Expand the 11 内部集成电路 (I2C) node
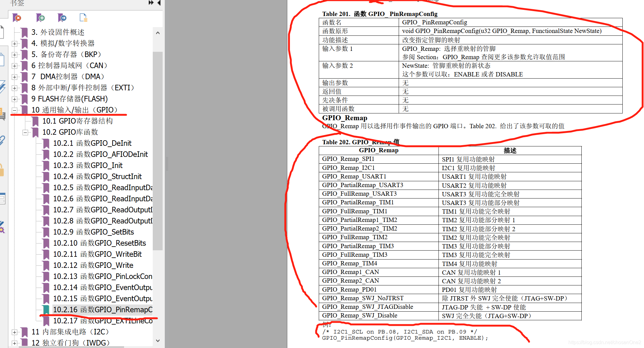644x348 pixels. click(x=15, y=332)
